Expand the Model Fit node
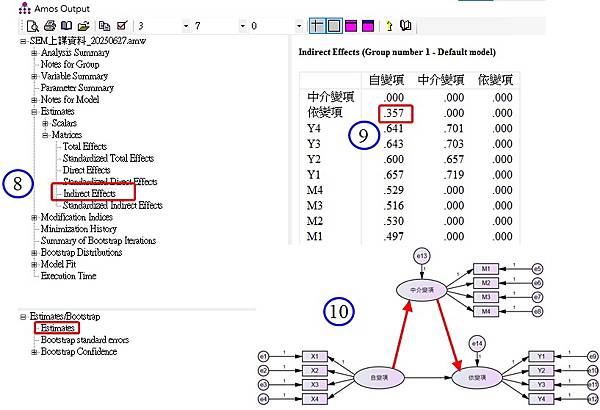The width and height of the screenshot is (600, 410). pos(34,264)
